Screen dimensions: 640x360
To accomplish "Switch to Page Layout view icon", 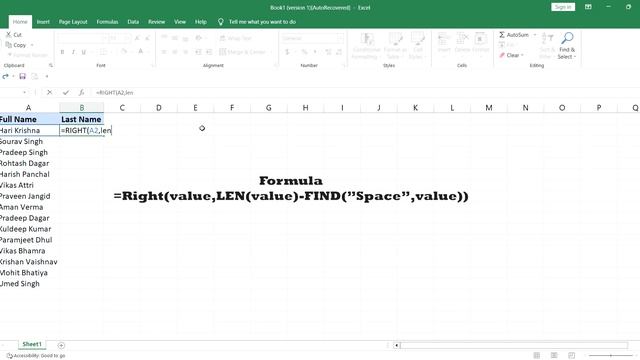I will [x=554, y=356].
